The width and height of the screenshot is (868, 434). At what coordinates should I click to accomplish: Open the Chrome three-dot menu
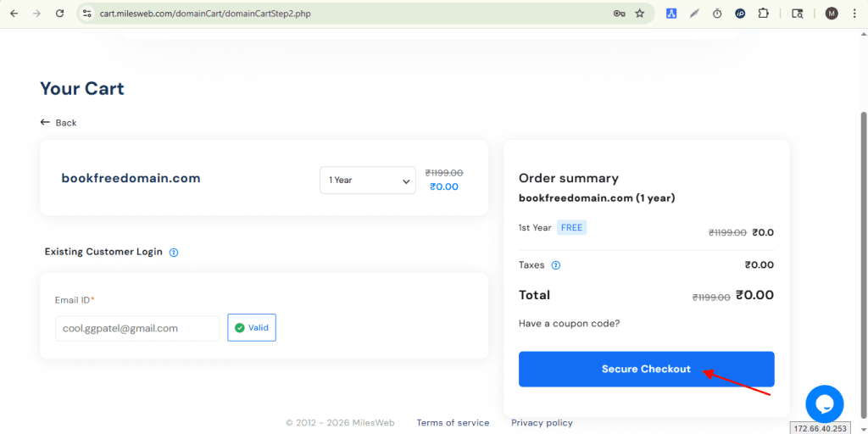click(854, 14)
